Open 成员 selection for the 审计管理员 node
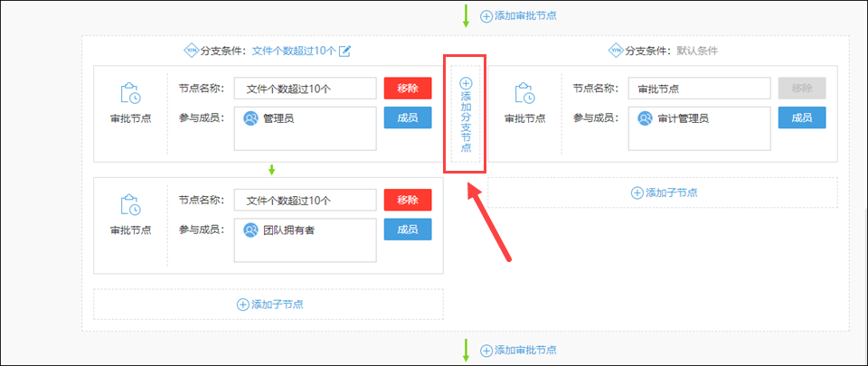 point(802,117)
